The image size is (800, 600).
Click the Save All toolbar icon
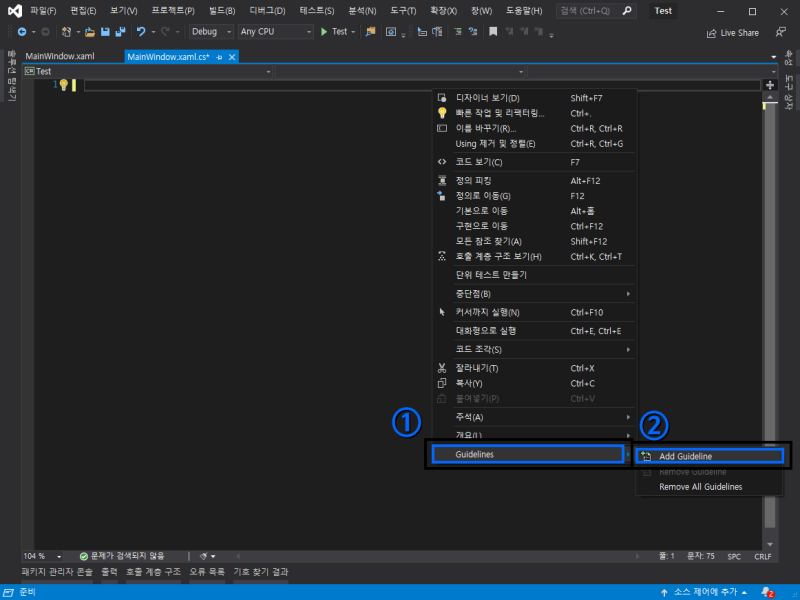click(120, 32)
